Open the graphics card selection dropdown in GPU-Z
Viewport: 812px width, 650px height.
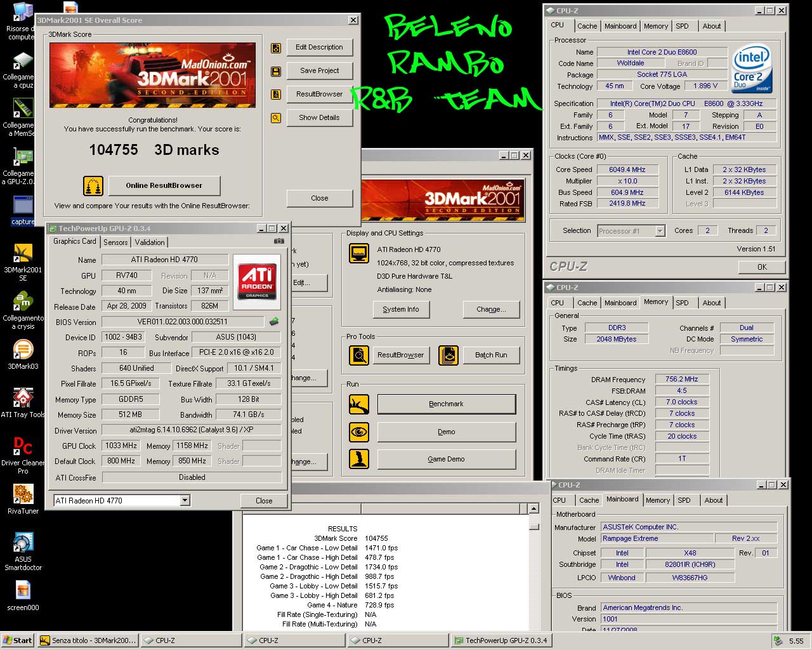185,501
